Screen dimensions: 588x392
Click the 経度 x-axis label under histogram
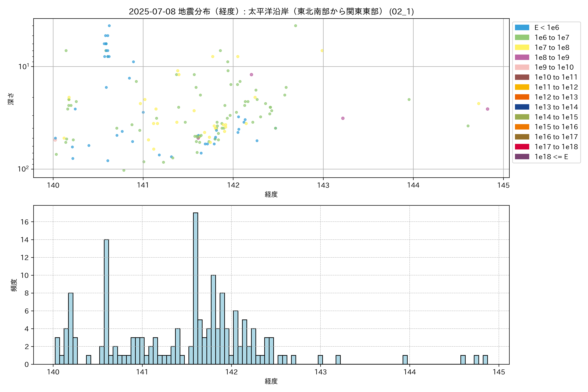[271, 381]
